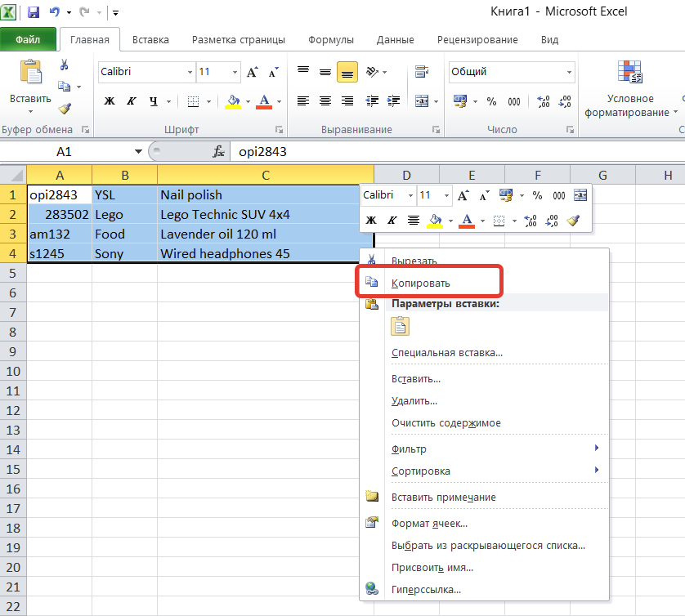
Task: Toggle underline Ч in ribbon
Action: [x=154, y=102]
